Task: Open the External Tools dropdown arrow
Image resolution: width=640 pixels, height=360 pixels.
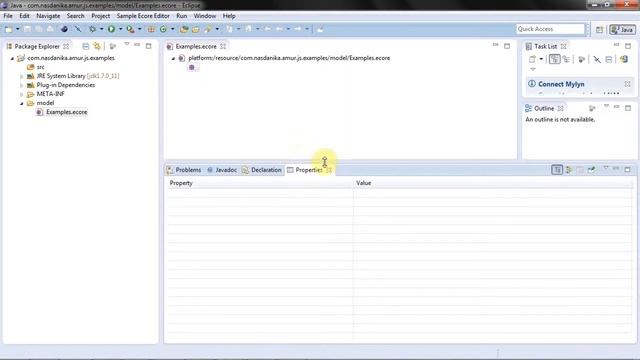Action: tap(140, 29)
